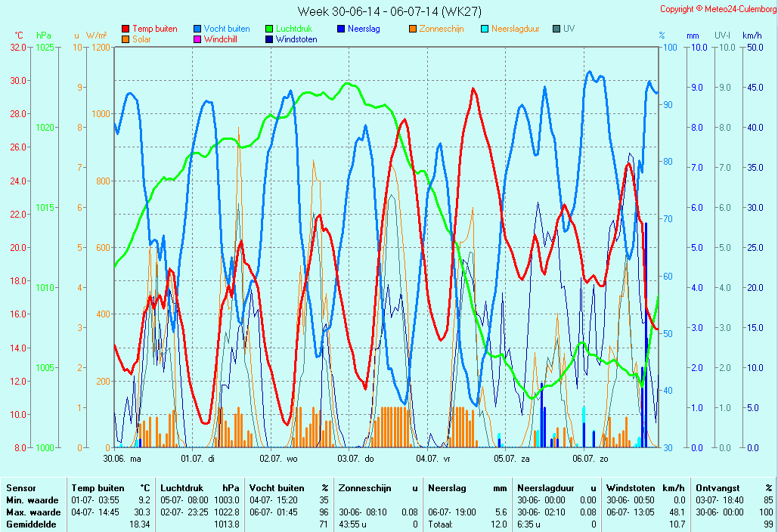Click the orange Solar legend swatch
The width and height of the screenshot is (778, 532).
coord(126,39)
